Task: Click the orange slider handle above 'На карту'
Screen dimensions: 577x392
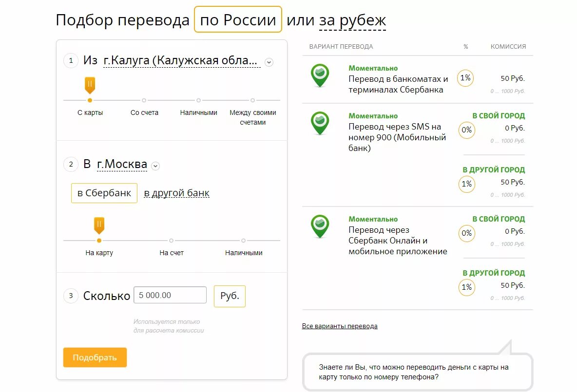Action: pos(99,225)
